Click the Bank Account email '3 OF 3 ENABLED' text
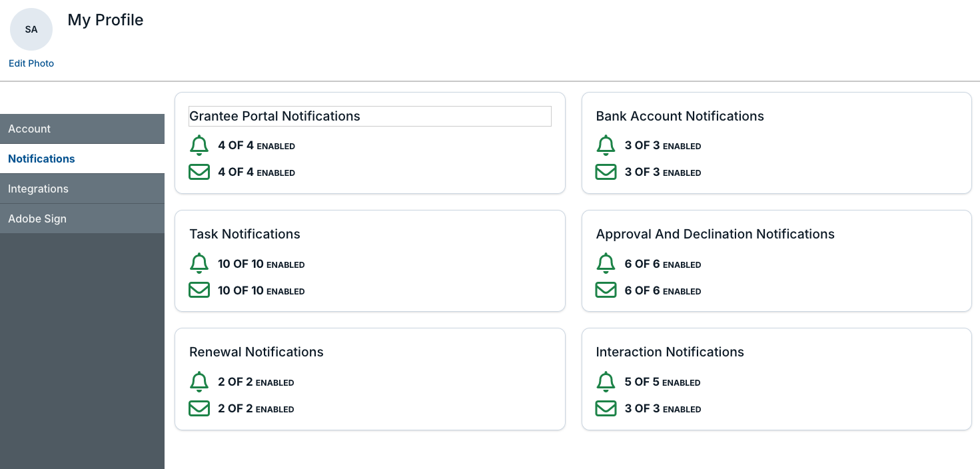 (x=663, y=173)
